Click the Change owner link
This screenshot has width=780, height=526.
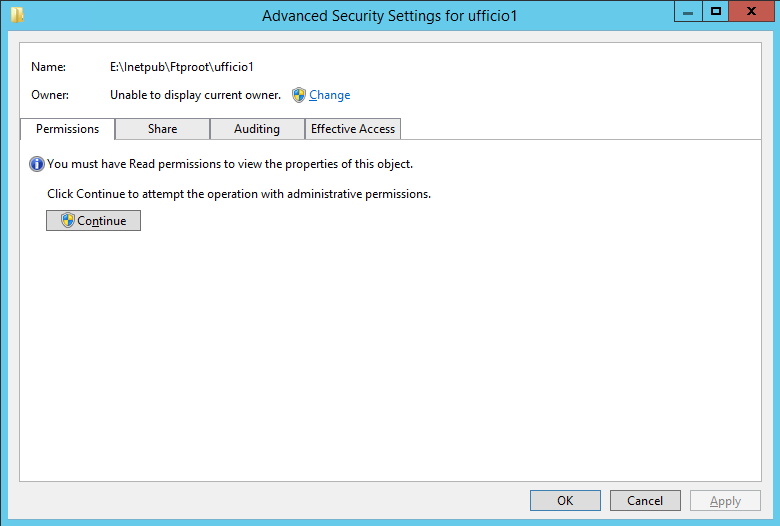click(329, 95)
